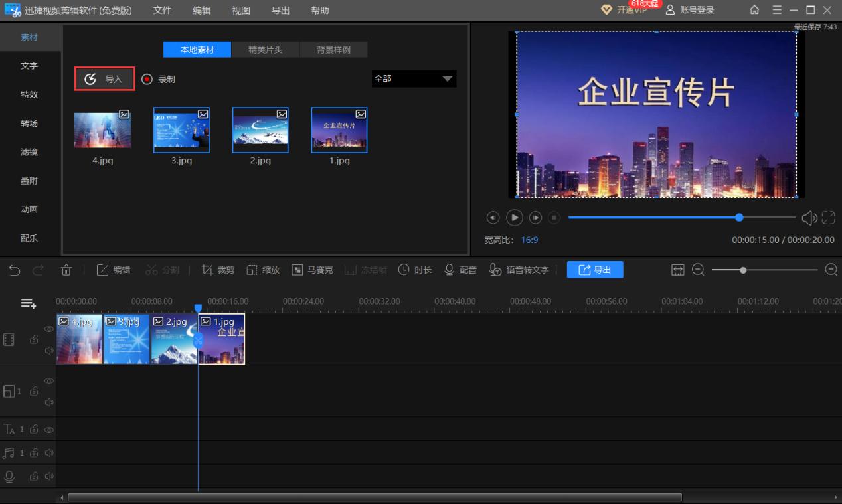Viewport: 842px width, 504px height.
Task: Open the 视图 menu
Action: pos(241,11)
